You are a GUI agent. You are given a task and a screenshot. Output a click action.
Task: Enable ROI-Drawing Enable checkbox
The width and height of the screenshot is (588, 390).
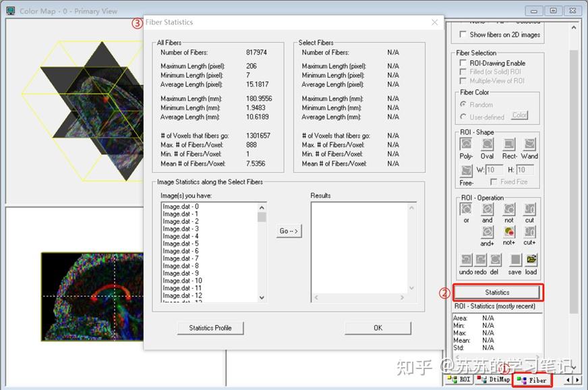click(x=463, y=63)
